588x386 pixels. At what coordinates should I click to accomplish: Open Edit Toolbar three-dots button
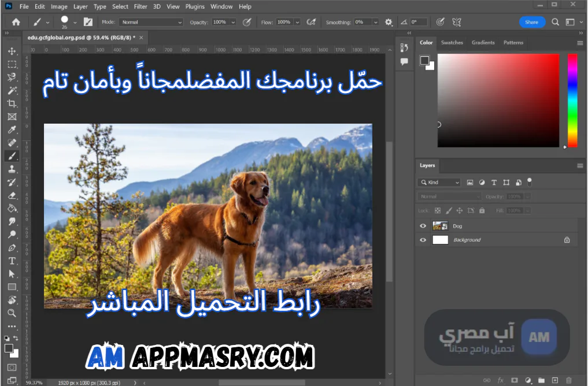click(x=12, y=326)
